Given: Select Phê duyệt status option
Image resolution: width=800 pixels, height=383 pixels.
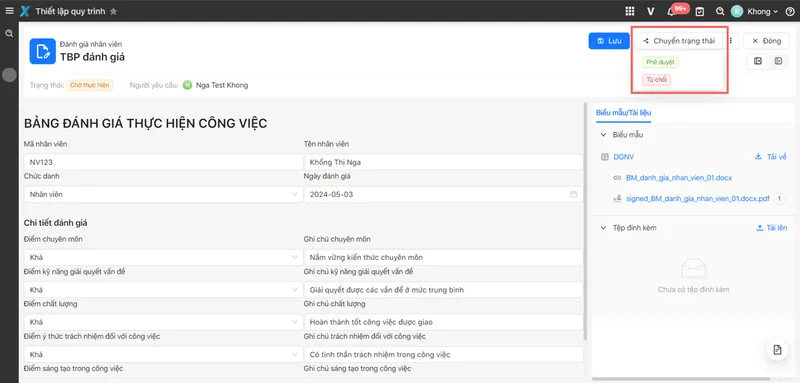Looking at the screenshot, I should pyautogui.click(x=660, y=62).
